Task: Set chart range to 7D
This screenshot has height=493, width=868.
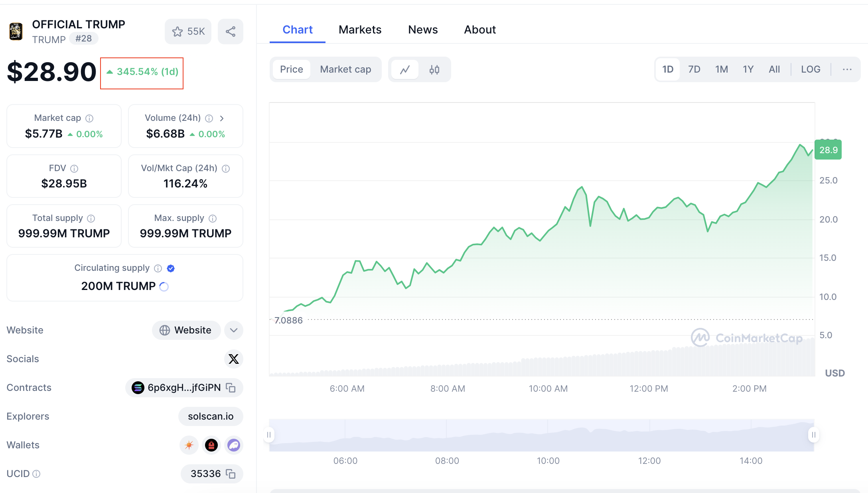Action: (x=694, y=69)
